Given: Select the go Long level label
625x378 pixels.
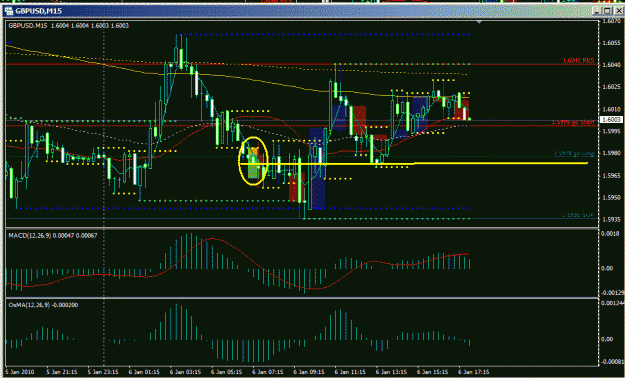Looking at the screenshot, I should point(574,154).
